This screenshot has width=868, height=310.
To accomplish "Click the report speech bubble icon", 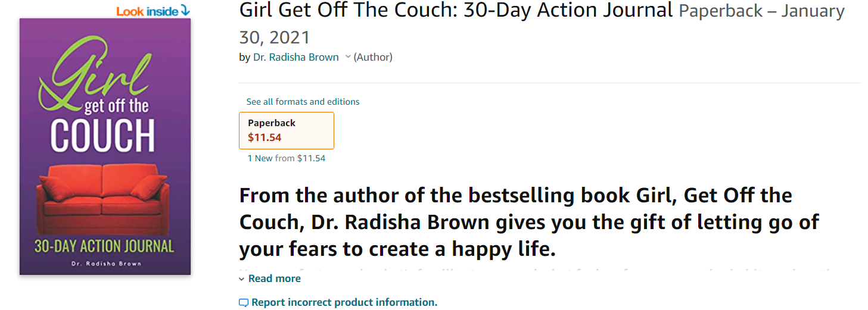I will pyautogui.click(x=243, y=303).
